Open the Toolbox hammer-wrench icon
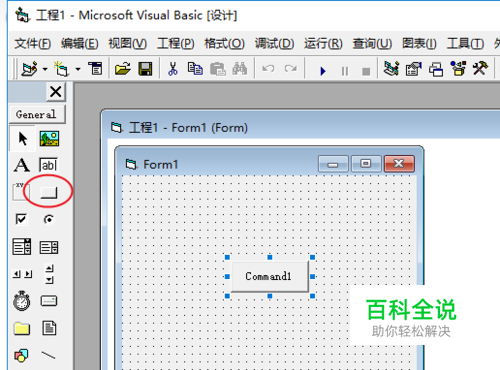 coord(480,68)
